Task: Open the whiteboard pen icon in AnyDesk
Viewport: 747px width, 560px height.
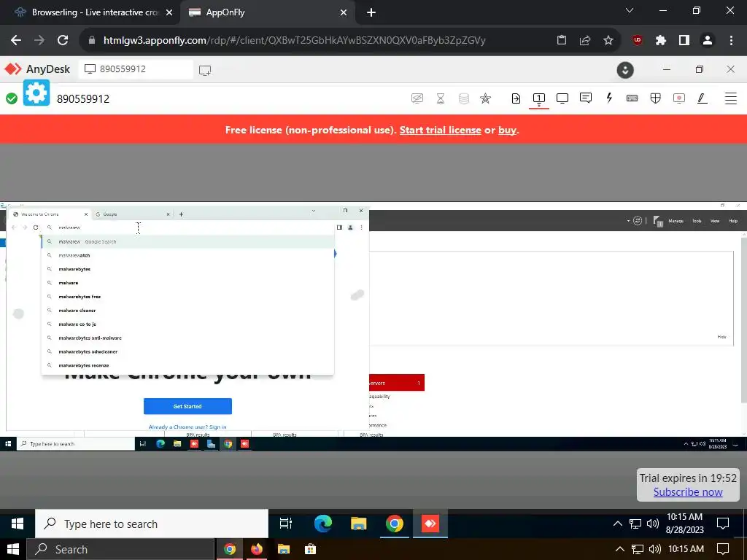Action: (703, 98)
